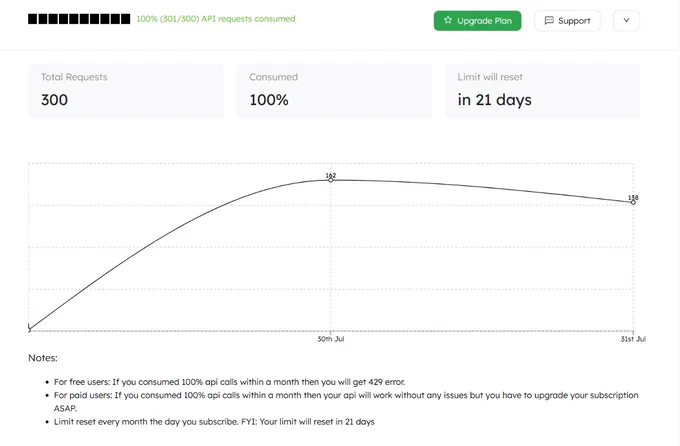Click the Limit will reset card
Viewport: 680px width, 446px height.
[x=543, y=91]
